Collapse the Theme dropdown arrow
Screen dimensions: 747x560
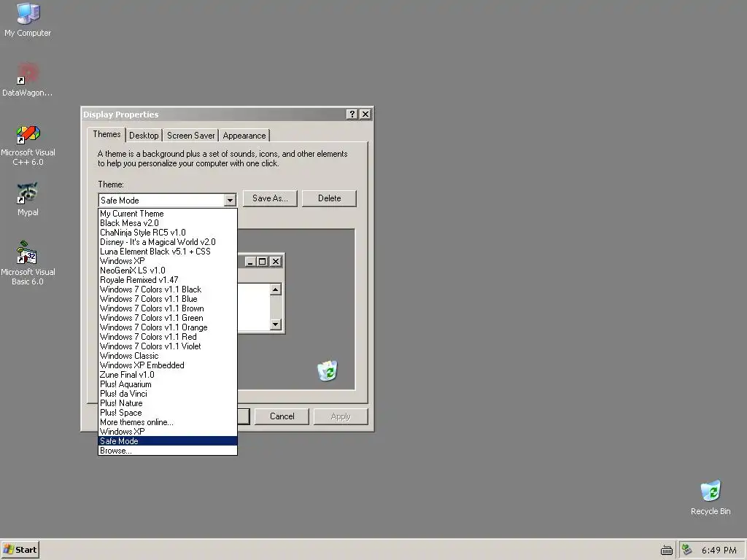(230, 201)
